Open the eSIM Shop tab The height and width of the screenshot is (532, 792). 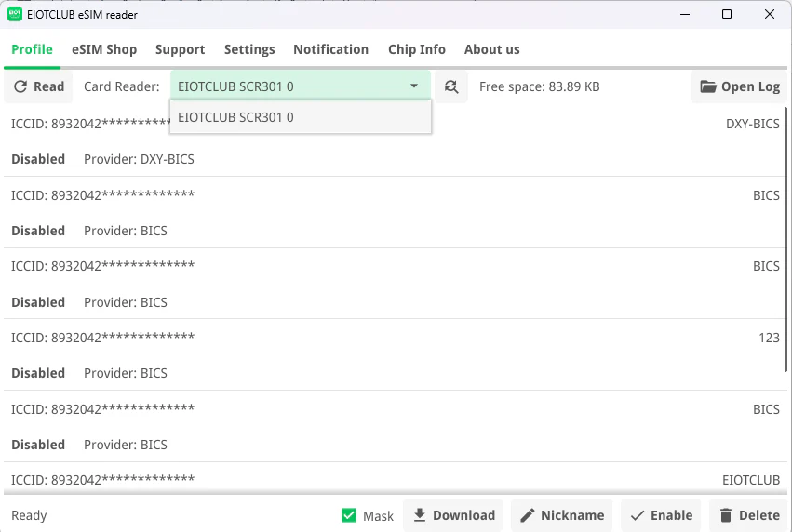click(x=104, y=49)
